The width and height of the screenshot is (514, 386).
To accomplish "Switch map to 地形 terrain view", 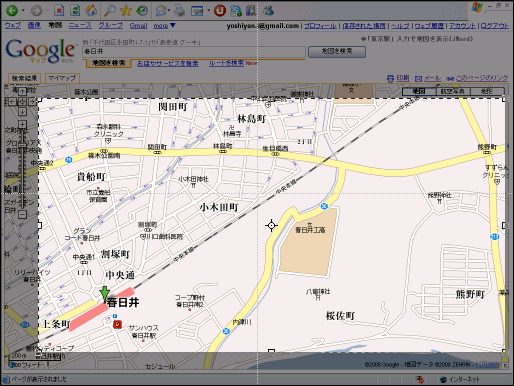I will tap(487, 91).
